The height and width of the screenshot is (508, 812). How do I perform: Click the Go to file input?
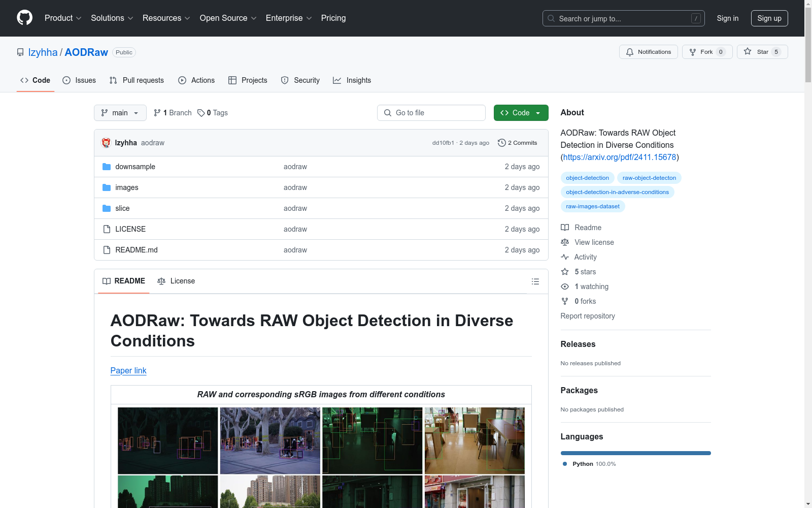point(431,113)
